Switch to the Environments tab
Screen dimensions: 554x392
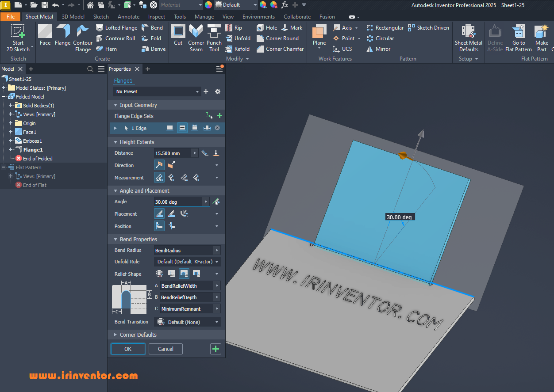click(258, 16)
